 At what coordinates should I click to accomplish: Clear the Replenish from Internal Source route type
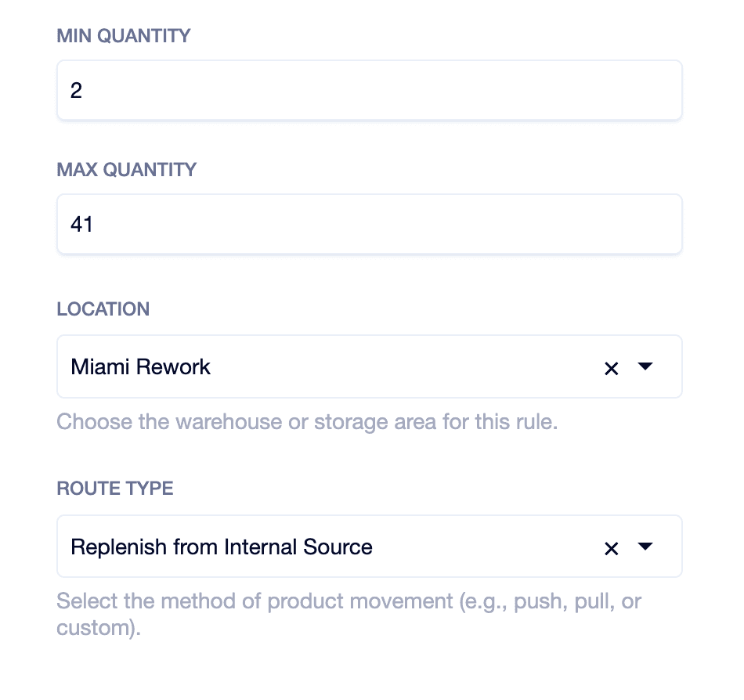(x=612, y=548)
